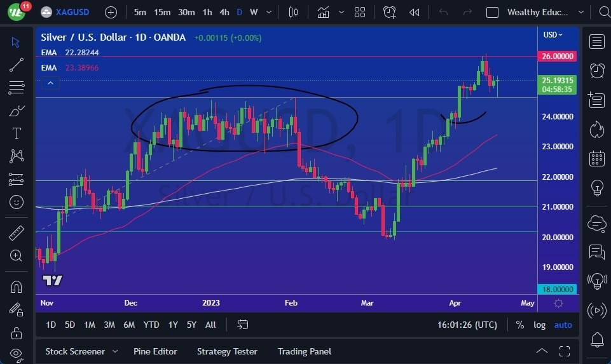Viewport: 611px width, 364px height.
Task: Switch to the 30m timeframe
Action: [x=186, y=13]
